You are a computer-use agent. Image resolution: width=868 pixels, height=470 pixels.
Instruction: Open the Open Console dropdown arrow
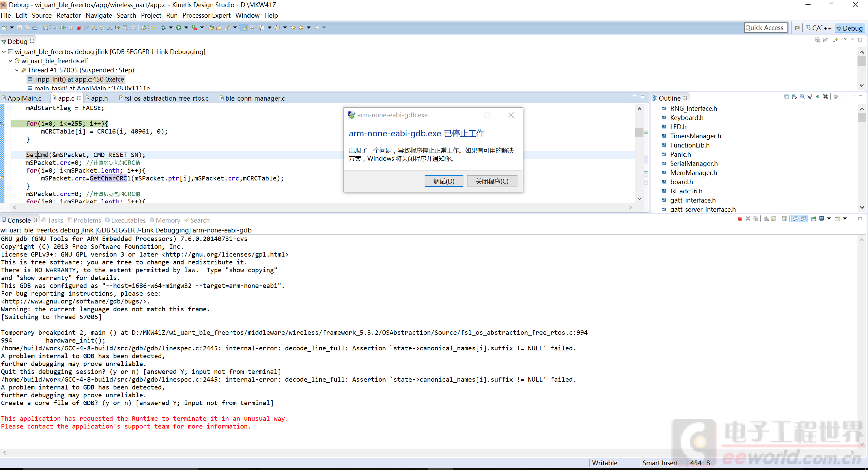845,219
